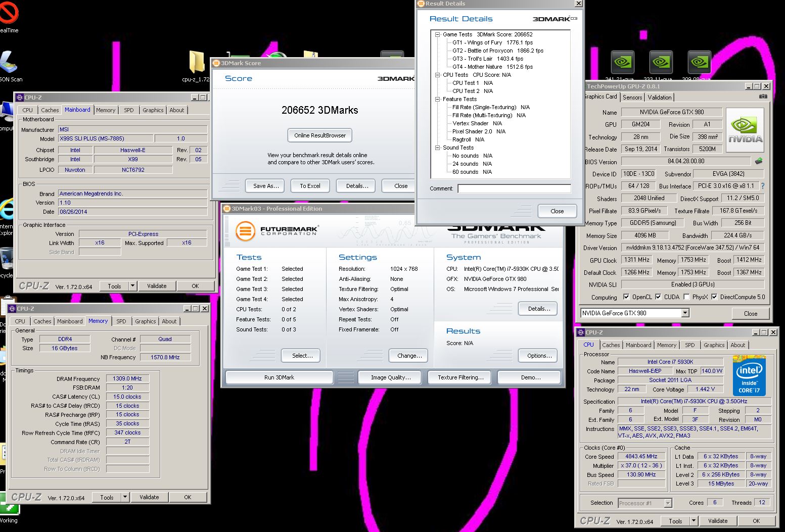Toggle the OpenCL checkbox in GPU-Z
Viewport: 785px width, 532px height.
(x=626, y=297)
